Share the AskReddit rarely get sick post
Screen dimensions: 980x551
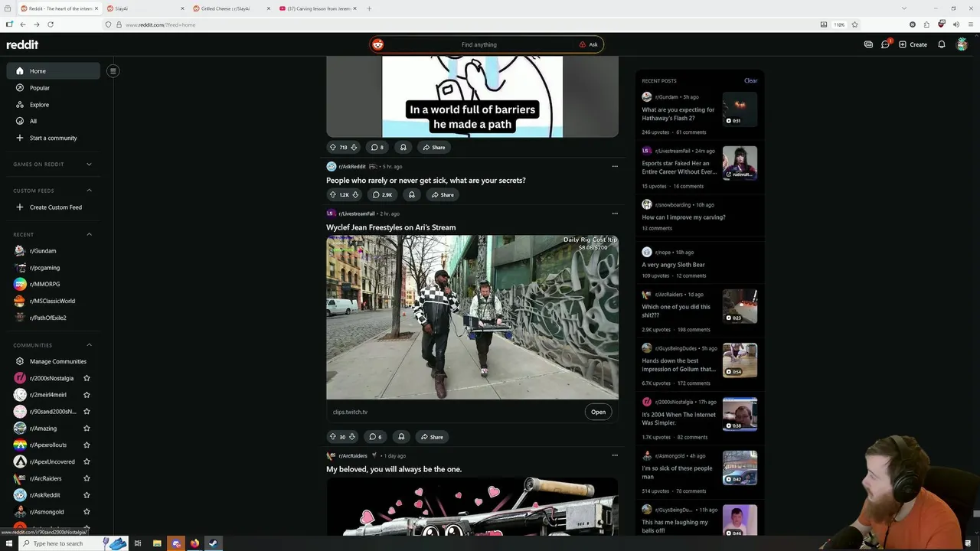pos(443,195)
